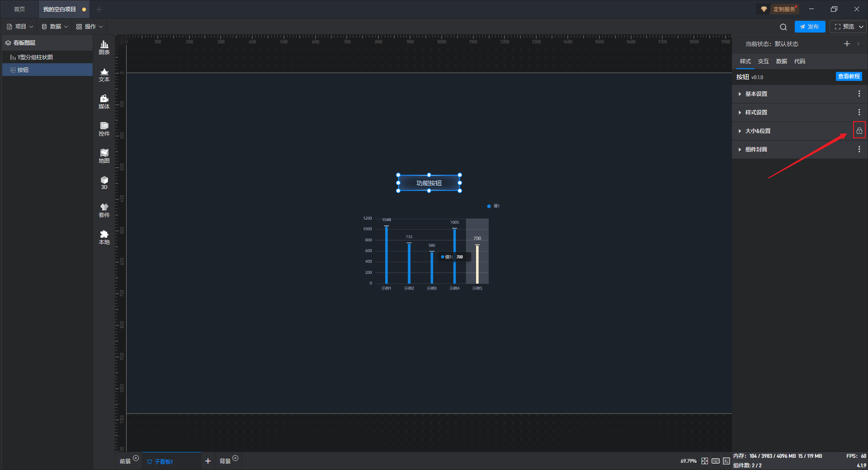The image size is (868, 470).
Task: Add a new state with plus icon
Action: [x=847, y=44]
